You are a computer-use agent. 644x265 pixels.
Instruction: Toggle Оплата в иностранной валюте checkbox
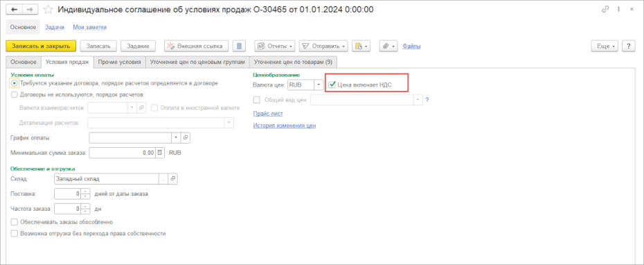[x=154, y=108]
